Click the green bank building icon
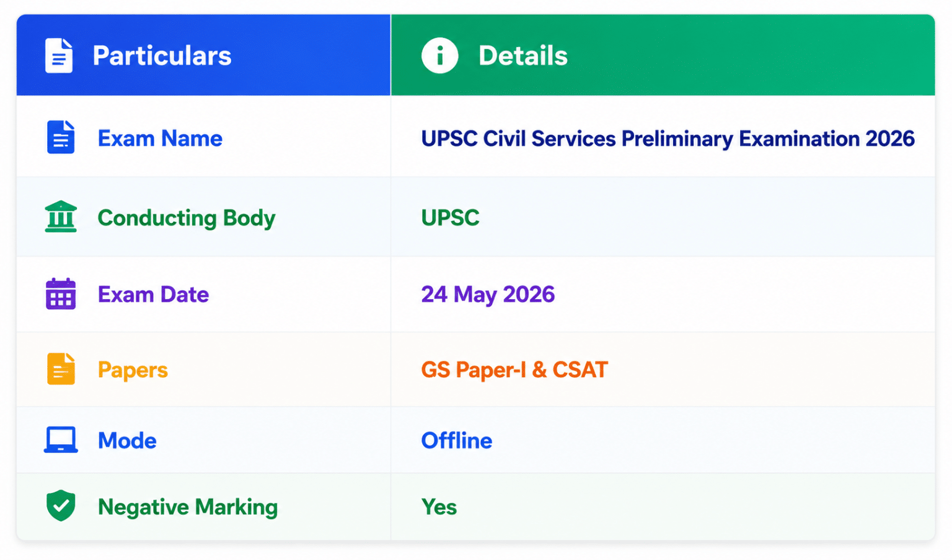The width and height of the screenshot is (952, 560). click(x=61, y=217)
